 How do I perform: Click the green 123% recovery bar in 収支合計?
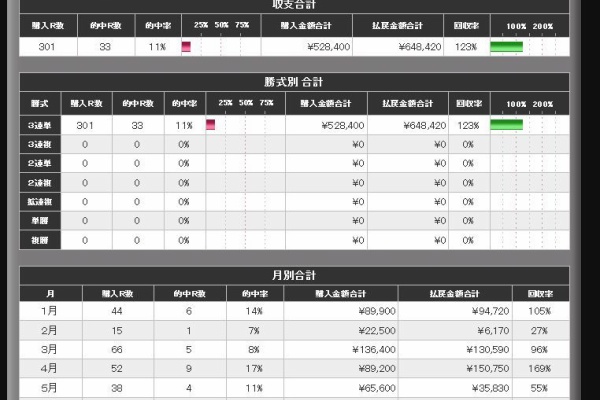(x=506, y=47)
